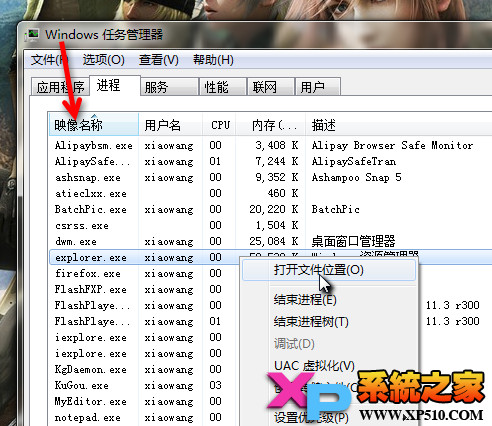Image resolution: width=492 pixels, height=426 pixels.
Task: Select the 进程 tab
Action: pyautogui.click(x=115, y=85)
